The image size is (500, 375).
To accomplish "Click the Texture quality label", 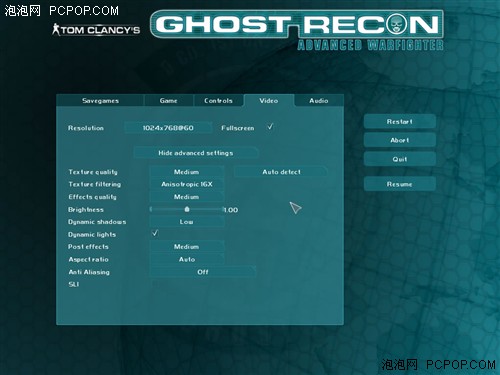I will pyautogui.click(x=93, y=172).
